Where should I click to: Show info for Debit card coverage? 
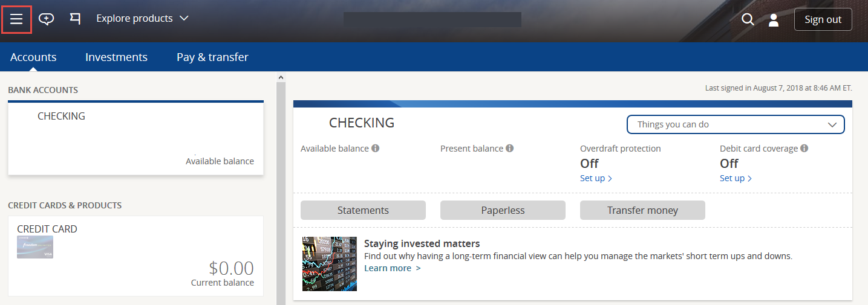coord(804,148)
